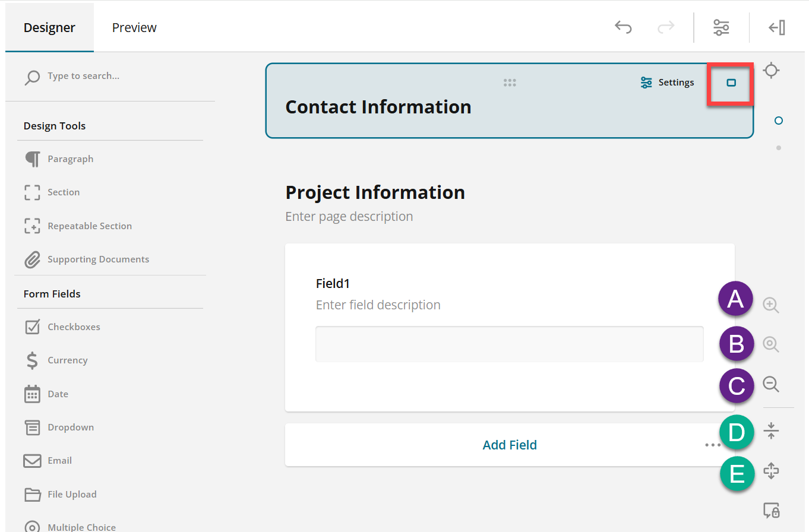Click the collapse all icon
This screenshot has height=532, width=809.
tap(771, 430)
